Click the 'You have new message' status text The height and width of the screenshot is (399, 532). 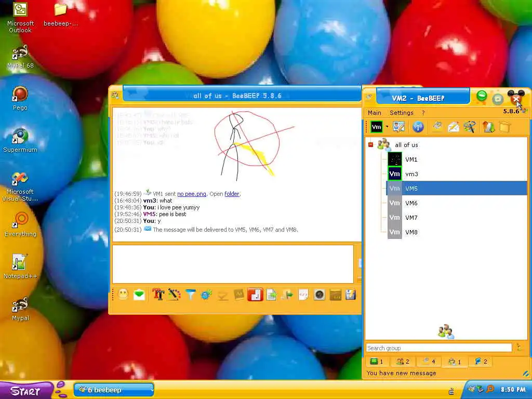click(x=402, y=373)
